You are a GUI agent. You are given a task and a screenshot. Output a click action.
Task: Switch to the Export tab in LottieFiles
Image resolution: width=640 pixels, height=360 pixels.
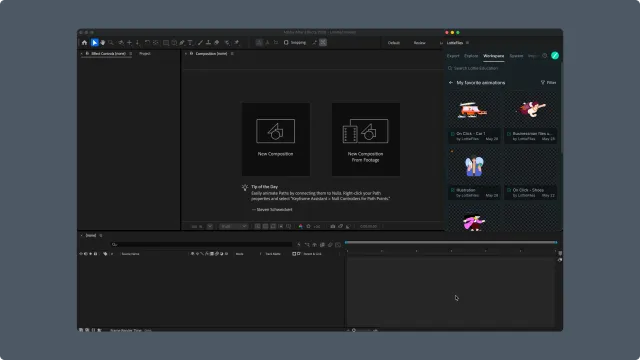click(x=453, y=56)
